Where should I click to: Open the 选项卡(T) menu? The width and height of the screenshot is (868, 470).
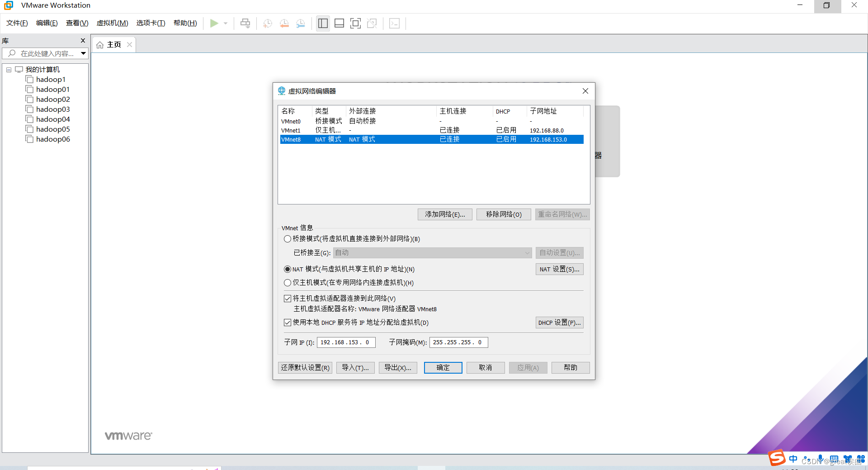[151, 23]
